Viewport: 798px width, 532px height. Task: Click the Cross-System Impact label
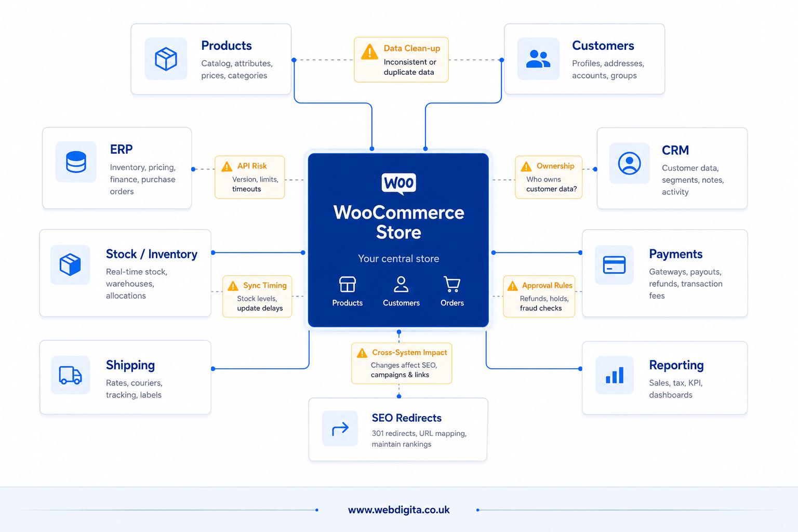409,352
